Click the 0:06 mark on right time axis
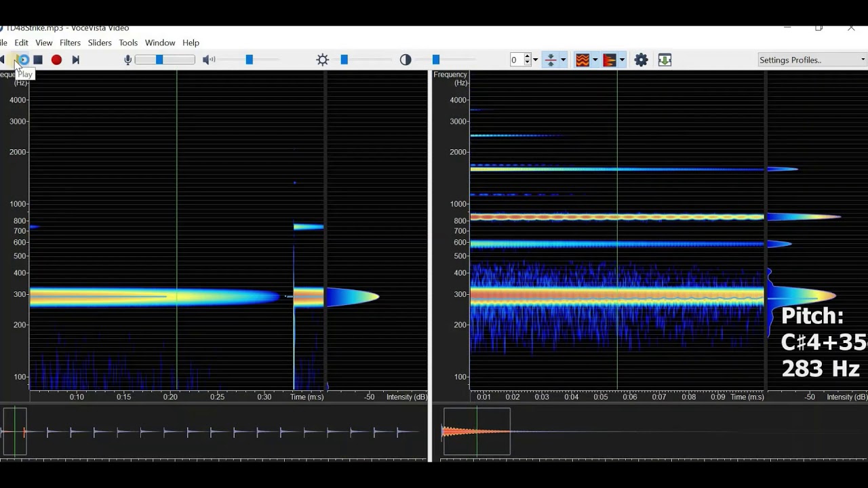 [630, 397]
